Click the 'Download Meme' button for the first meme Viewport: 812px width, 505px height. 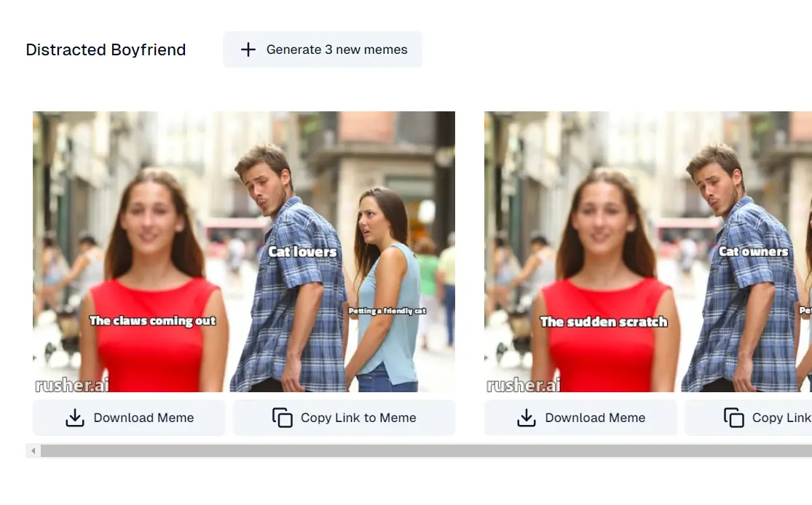pos(129,418)
